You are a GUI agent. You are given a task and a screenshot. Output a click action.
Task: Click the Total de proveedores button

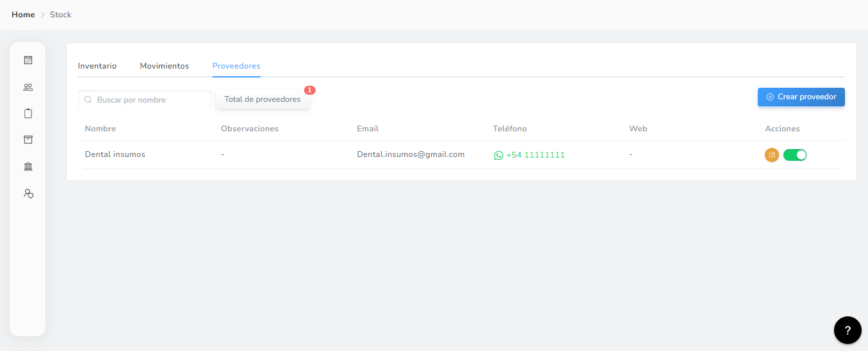(x=263, y=99)
